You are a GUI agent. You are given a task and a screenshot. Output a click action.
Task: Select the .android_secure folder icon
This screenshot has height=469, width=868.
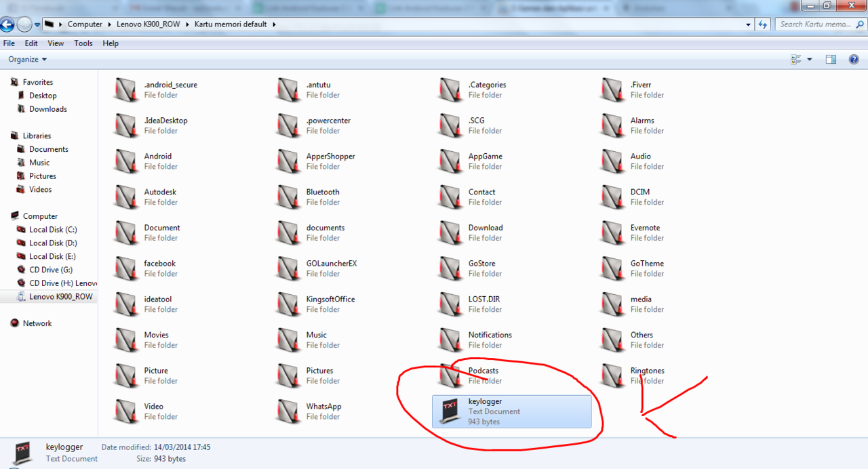pos(126,90)
